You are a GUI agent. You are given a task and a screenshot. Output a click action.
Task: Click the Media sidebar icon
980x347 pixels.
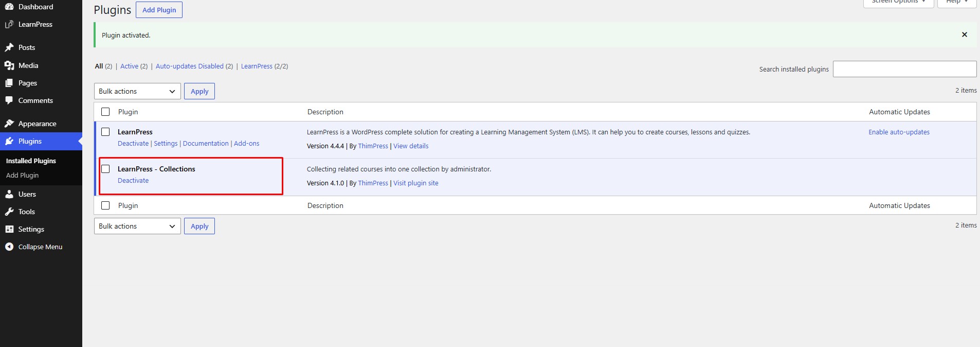click(9, 65)
